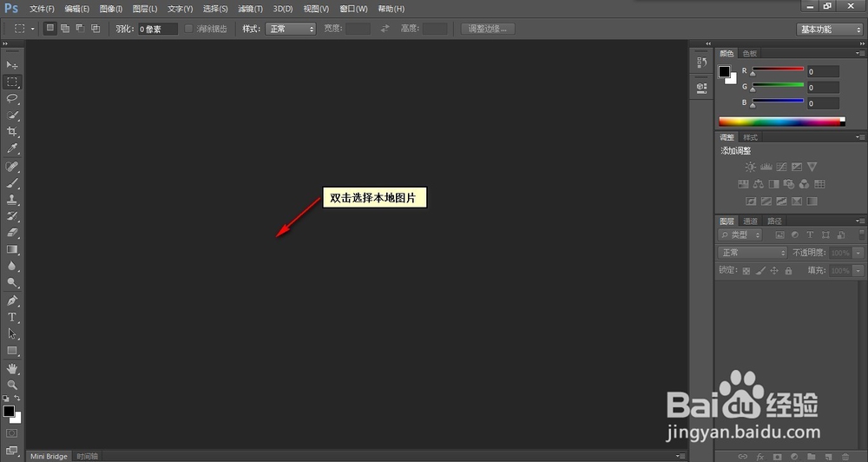Screen dimensions: 868x462
Task: Enable Intersect with Selection mode
Action: pyautogui.click(x=95, y=29)
